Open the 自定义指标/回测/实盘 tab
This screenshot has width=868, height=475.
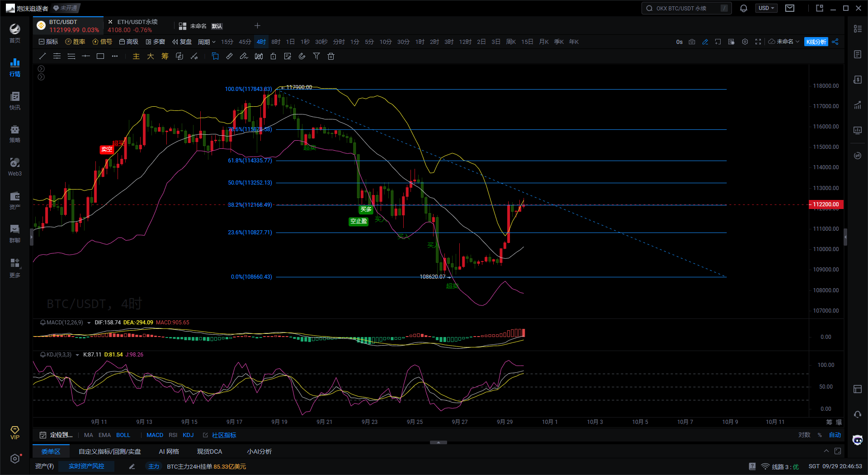pos(110,451)
